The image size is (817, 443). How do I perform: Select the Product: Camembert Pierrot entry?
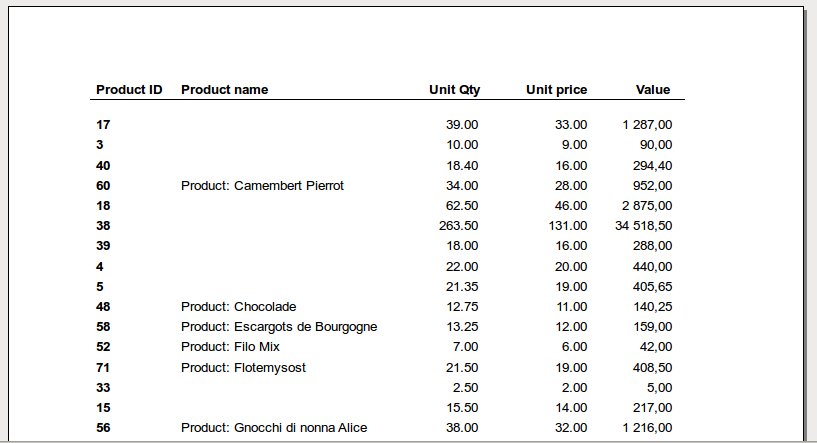(x=262, y=186)
